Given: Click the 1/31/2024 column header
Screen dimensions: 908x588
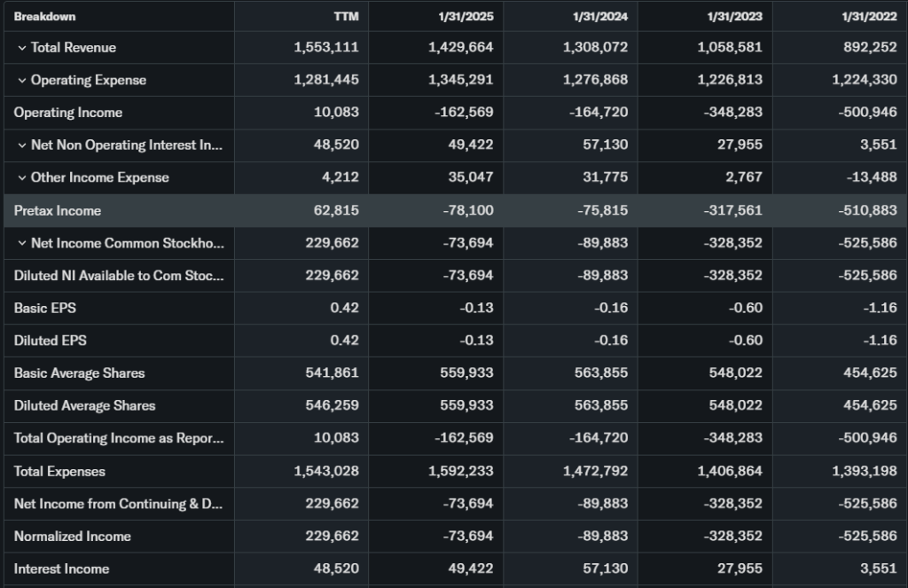Looking at the screenshot, I should pos(603,17).
